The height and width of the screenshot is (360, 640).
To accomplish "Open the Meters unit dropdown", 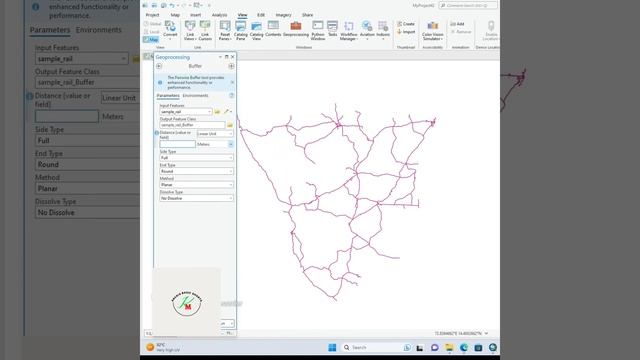I will 231,144.
